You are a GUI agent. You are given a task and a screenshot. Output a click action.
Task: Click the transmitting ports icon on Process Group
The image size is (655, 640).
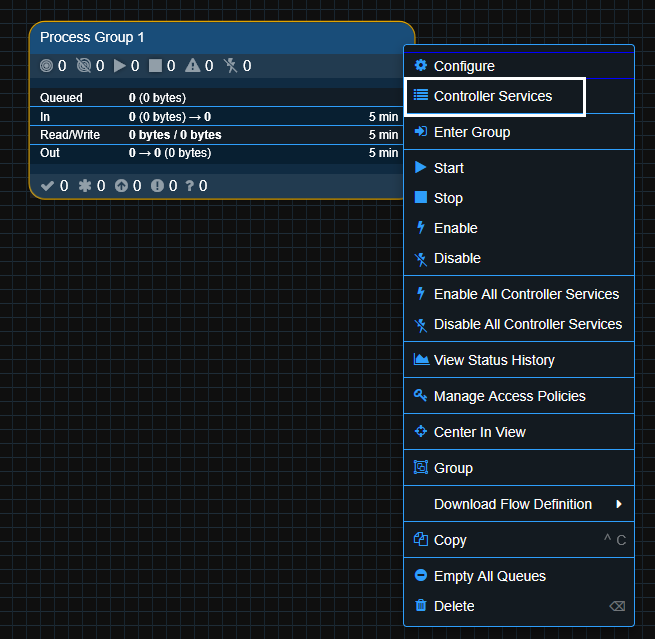point(46,66)
